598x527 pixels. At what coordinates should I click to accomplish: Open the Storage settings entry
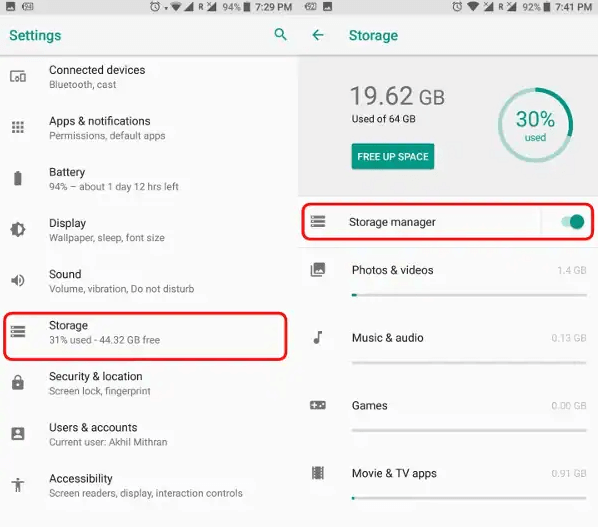(145, 336)
